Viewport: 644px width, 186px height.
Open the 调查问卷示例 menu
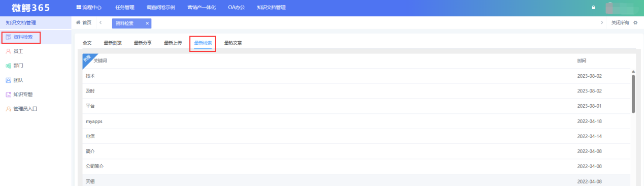pos(161,8)
